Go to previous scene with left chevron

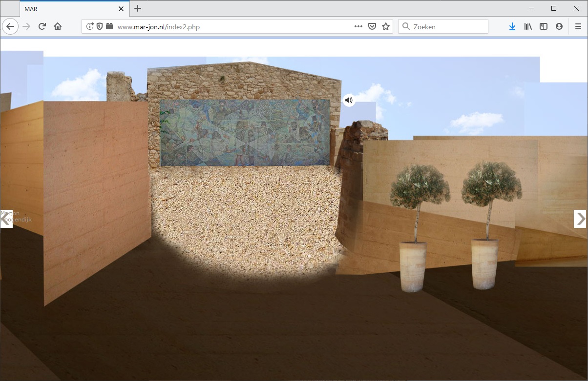(x=6, y=219)
